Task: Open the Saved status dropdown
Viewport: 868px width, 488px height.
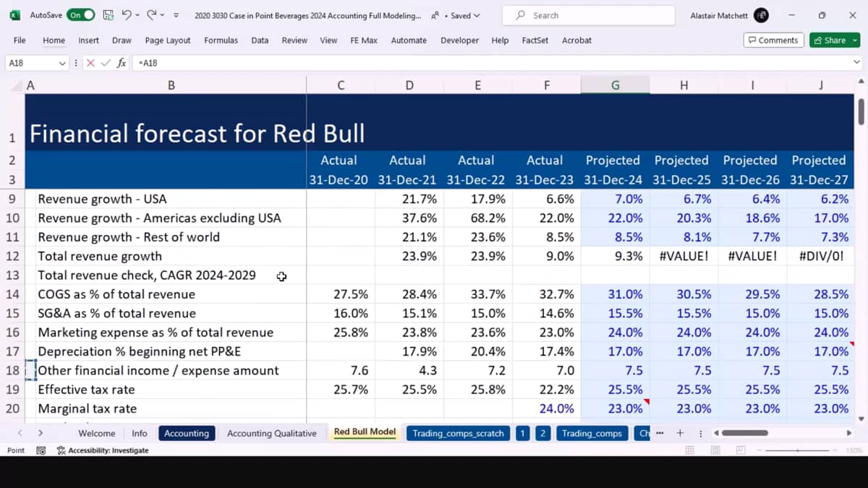Action: click(464, 15)
